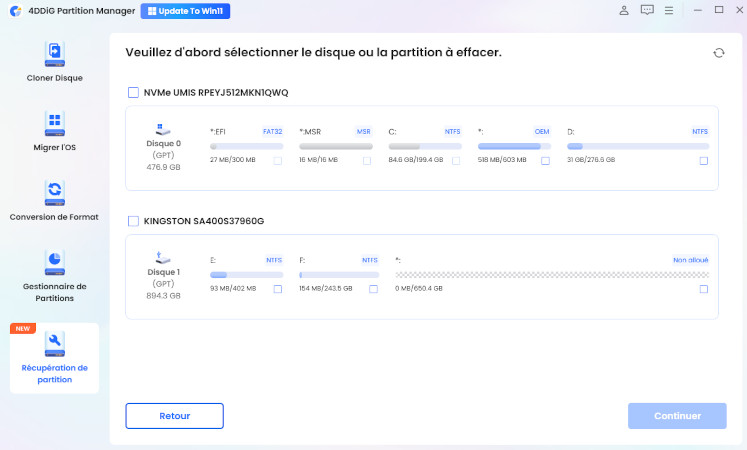Tick the E: partition checkbox
This screenshot has width=747, height=450.
(x=278, y=289)
